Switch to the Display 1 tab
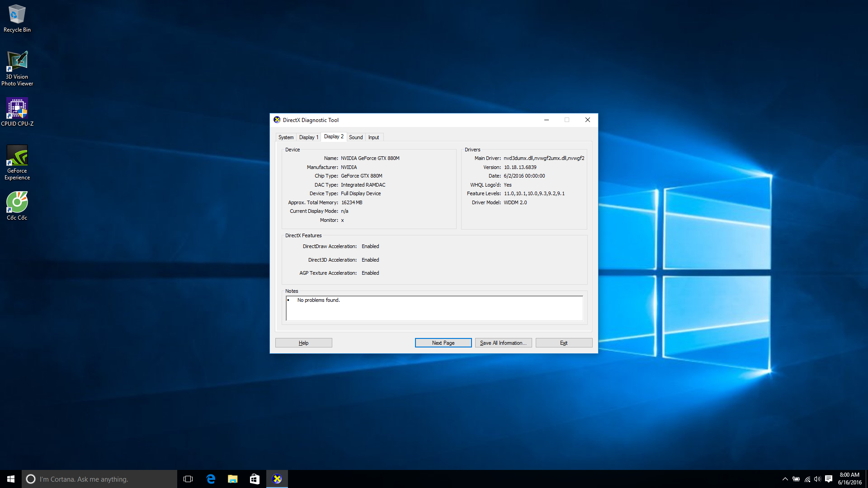 click(x=308, y=137)
